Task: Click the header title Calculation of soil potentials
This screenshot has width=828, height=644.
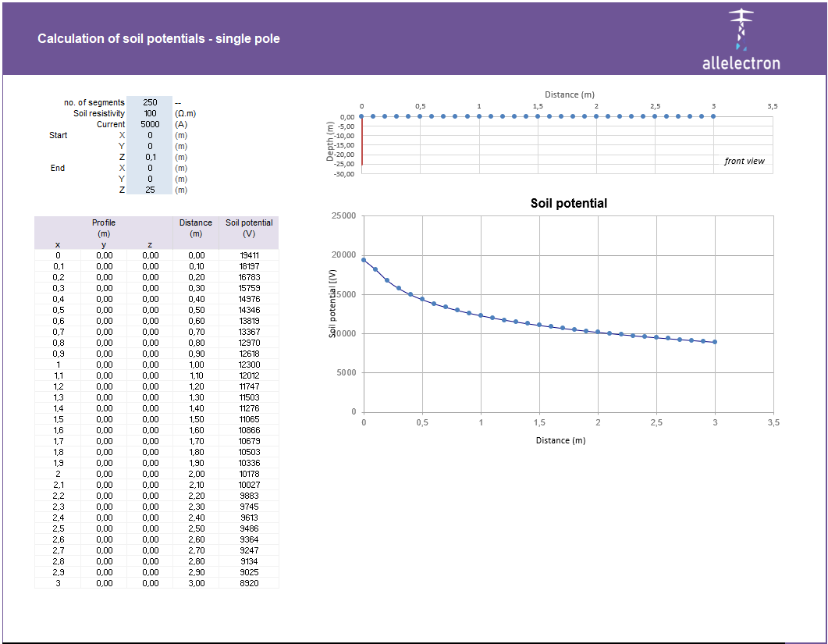Action: (158, 38)
